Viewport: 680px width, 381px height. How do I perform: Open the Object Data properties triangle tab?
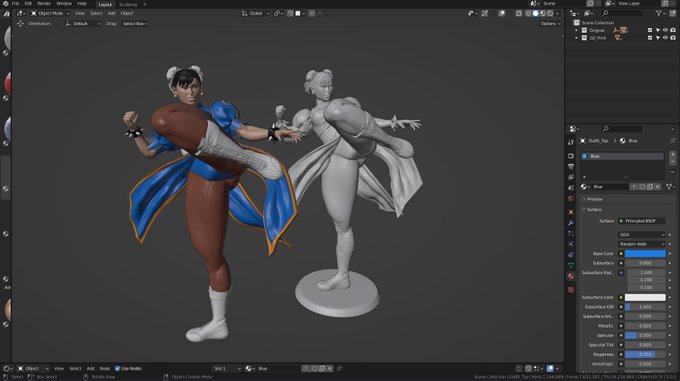point(571,265)
